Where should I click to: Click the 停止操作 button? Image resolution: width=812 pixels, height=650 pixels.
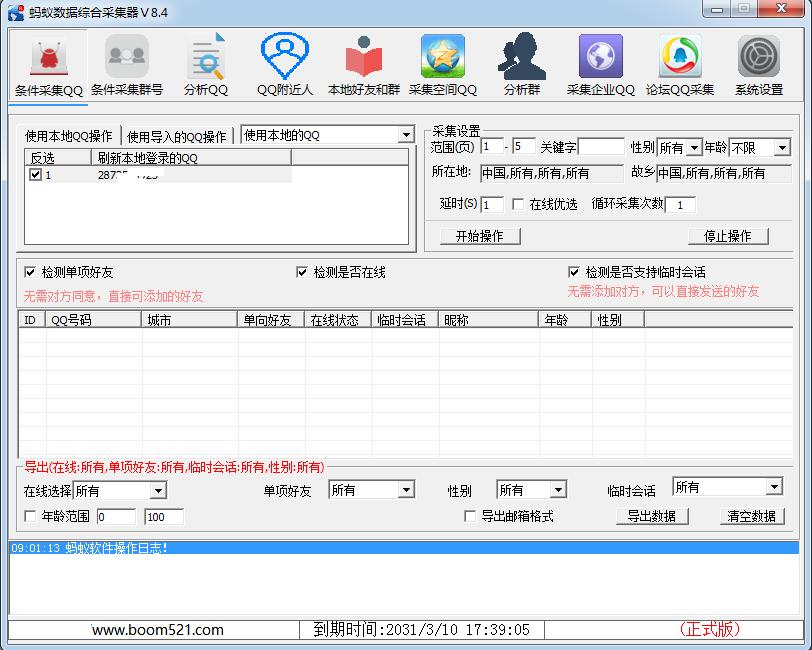(728, 236)
